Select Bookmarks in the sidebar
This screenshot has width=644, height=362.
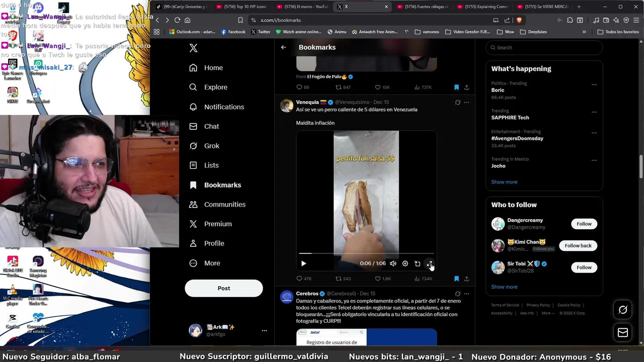click(215, 185)
